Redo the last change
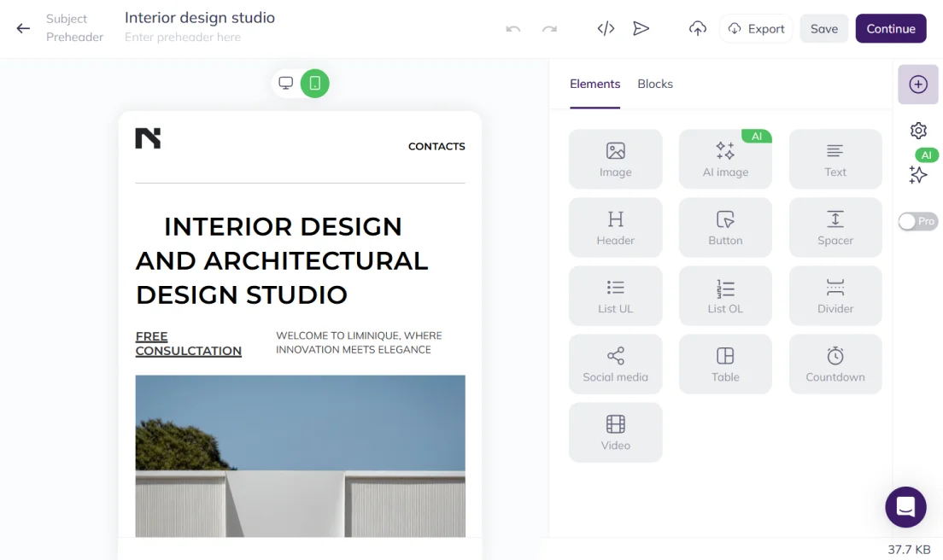The width and height of the screenshot is (943, 560). (549, 28)
